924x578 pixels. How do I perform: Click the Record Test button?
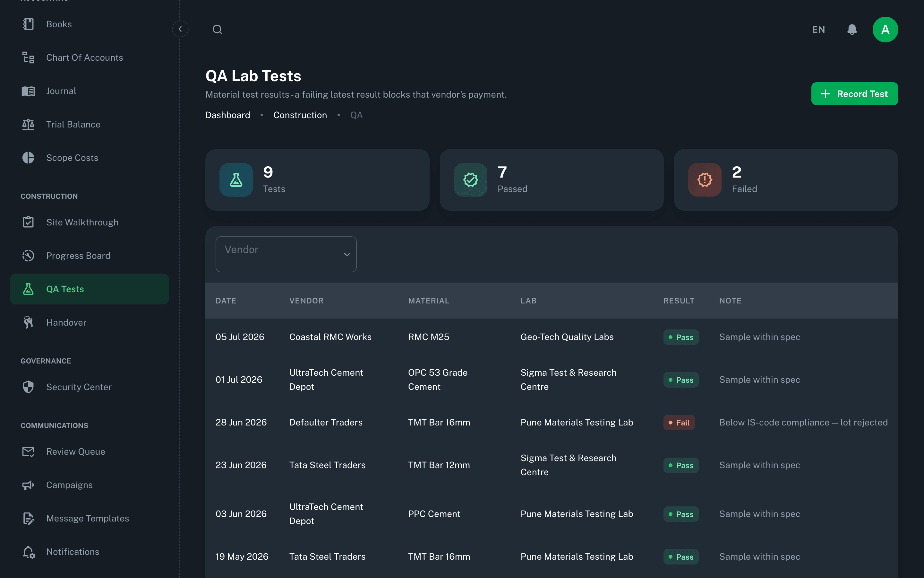(854, 94)
